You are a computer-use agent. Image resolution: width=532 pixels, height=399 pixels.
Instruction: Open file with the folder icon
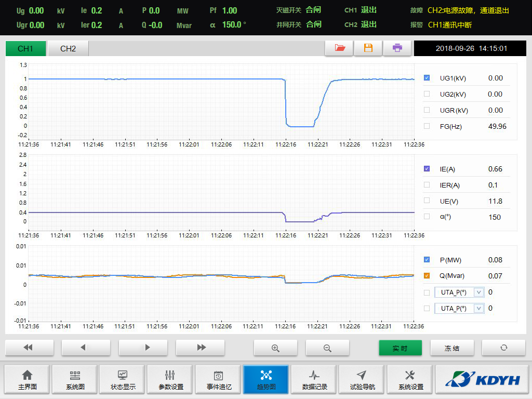[x=340, y=48]
